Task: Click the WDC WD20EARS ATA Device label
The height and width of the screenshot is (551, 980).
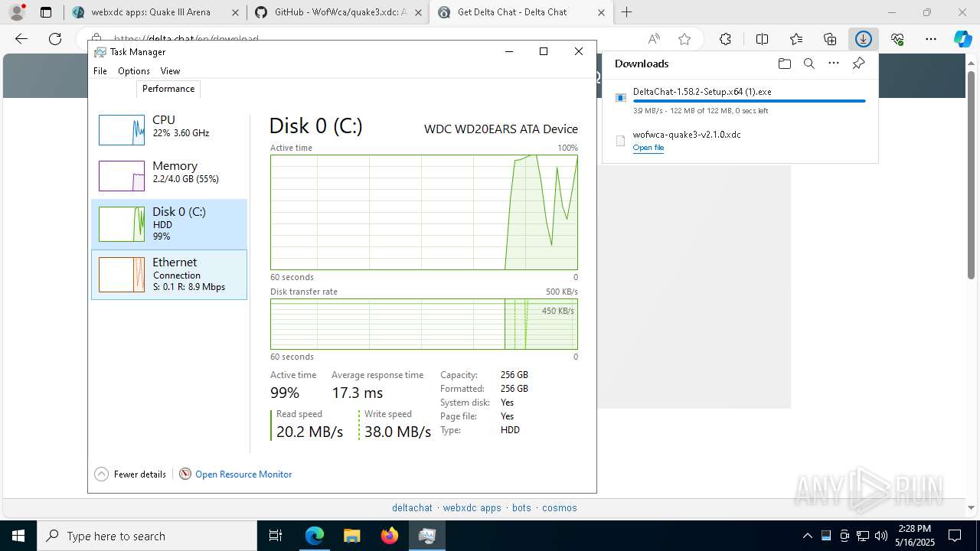Action: pyautogui.click(x=501, y=129)
